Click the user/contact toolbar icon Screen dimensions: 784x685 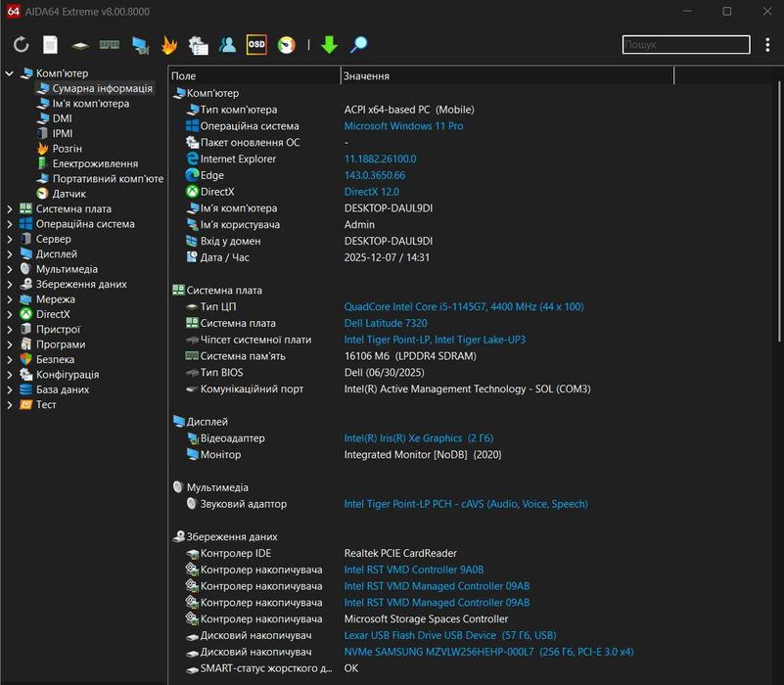[x=227, y=45]
